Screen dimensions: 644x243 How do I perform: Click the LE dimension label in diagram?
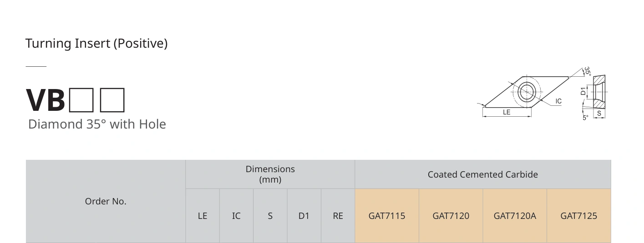pyautogui.click(x=507, y=112)
